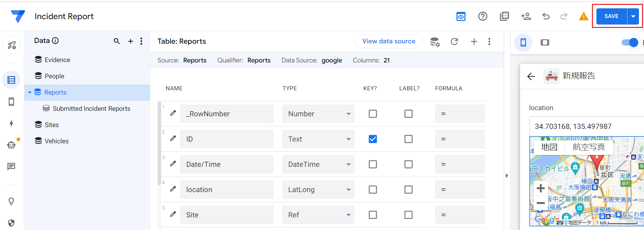This screenshot has width=644, height=230.
Task: Toggle KEY checkbox for _RowNumber
Action: pos(373,114)
